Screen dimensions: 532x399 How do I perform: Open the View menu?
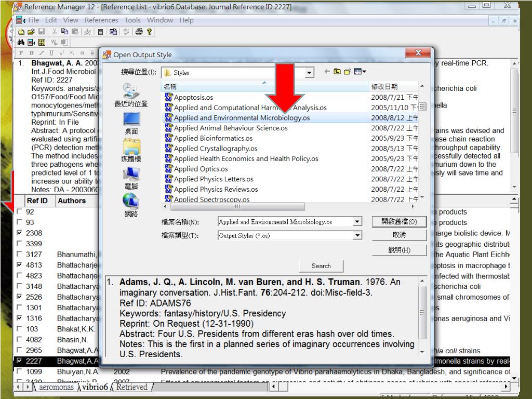pyautogui.click(x=71, y=20)
